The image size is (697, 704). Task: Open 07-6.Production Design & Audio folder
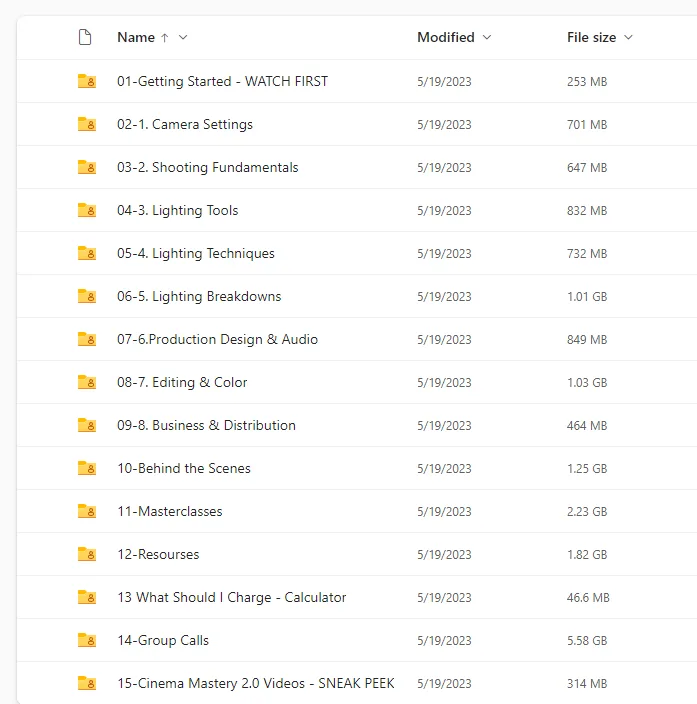click(x=217, y=339)
